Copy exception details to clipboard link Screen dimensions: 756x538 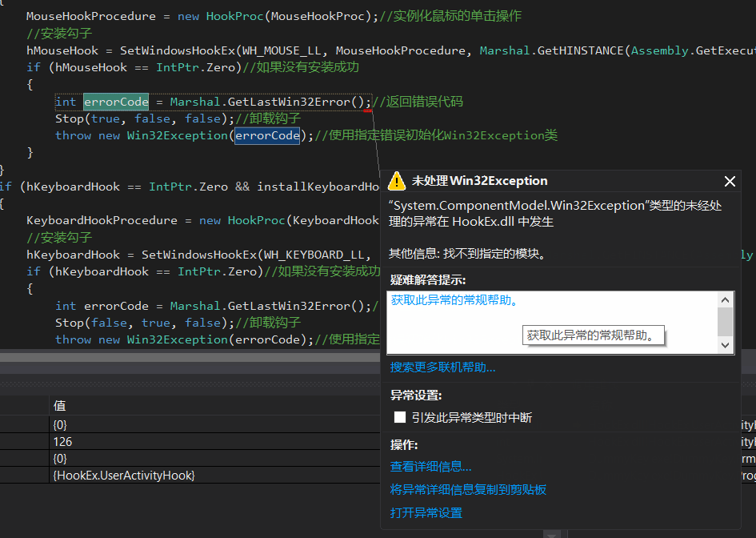coord(468,490)
